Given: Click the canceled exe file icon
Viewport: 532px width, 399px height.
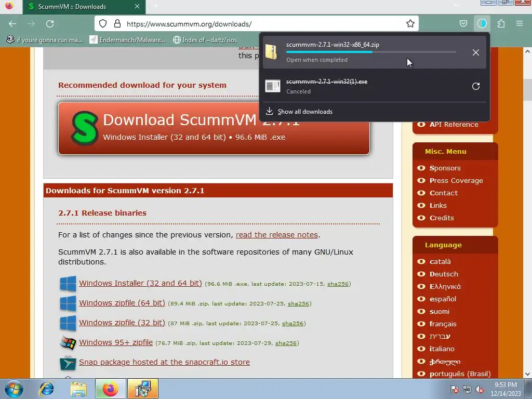Looking at the screenshot, I should tap(272, 86).
